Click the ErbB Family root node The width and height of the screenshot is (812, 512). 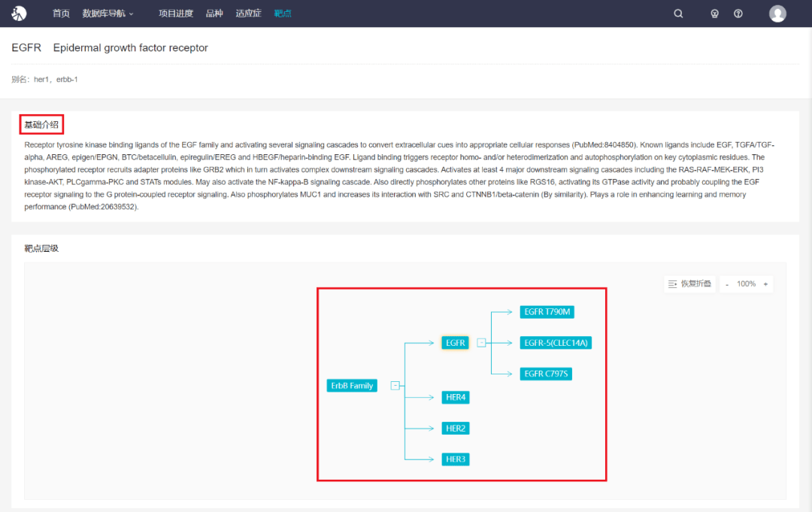pyautogui.click(x=352, y=386)
